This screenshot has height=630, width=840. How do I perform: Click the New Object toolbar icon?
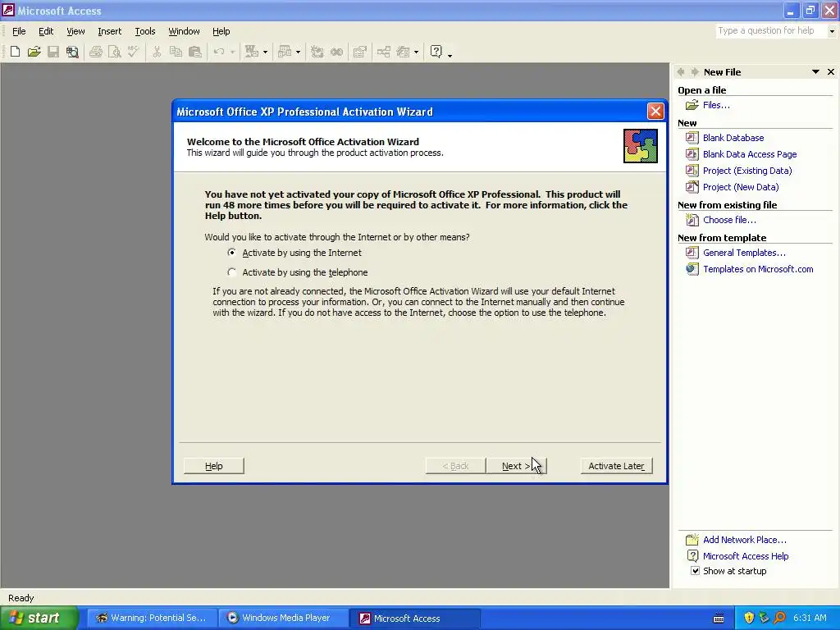403,52
